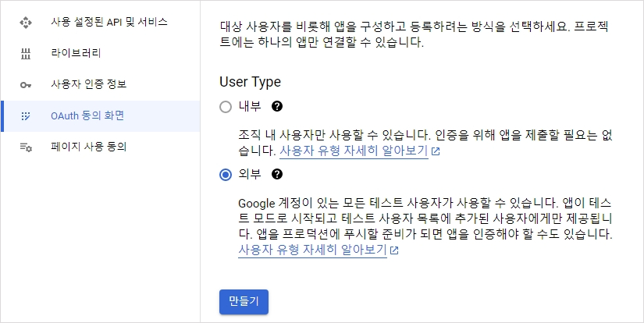Open 사용자 인증 정보 page
Screen dimensions: 644x323
(x=88, y=84)
